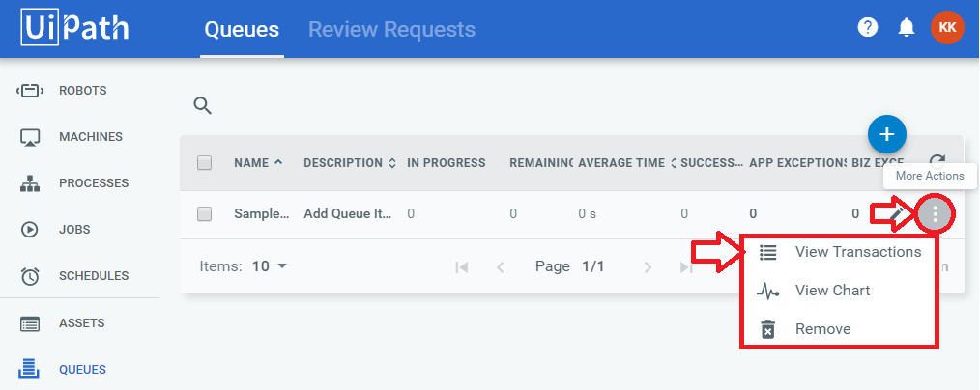Add a new queue with plus button

[x=887, y=134]
